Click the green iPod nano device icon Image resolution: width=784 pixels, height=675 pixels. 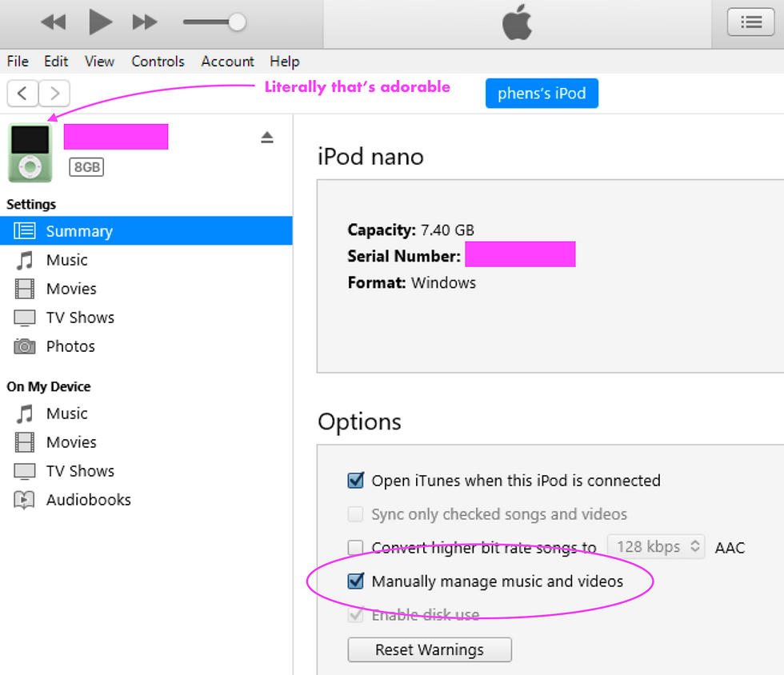click(x=30, y=153)
